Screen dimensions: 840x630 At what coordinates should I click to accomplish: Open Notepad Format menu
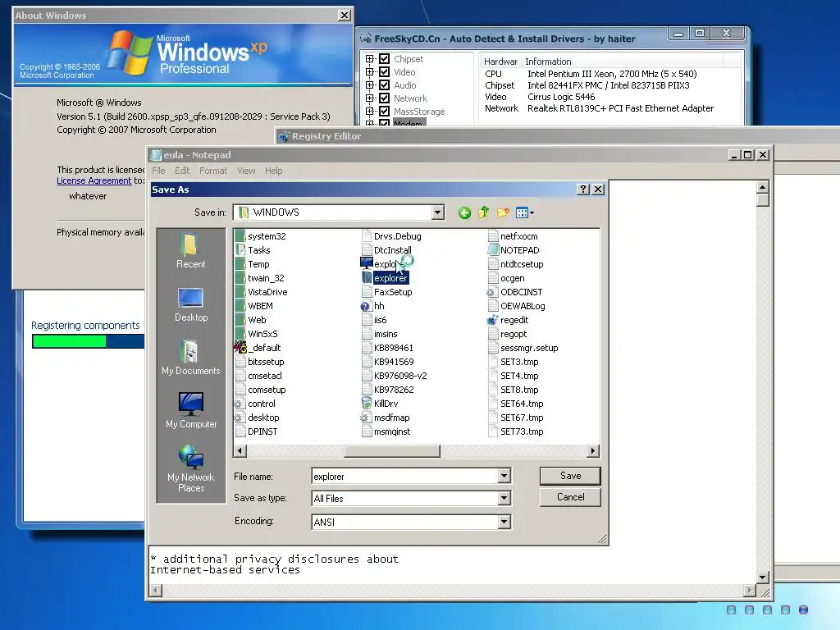(x=213, y=171)
